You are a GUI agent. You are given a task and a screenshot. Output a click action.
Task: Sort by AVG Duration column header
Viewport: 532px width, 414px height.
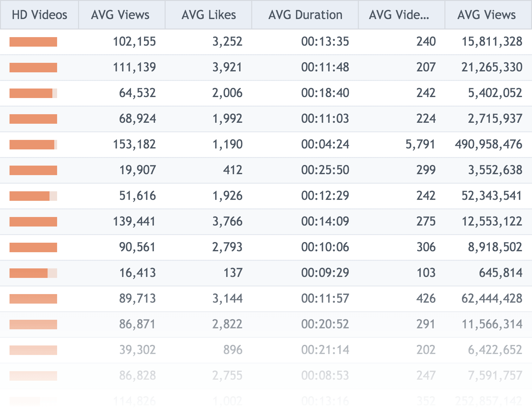305,15
